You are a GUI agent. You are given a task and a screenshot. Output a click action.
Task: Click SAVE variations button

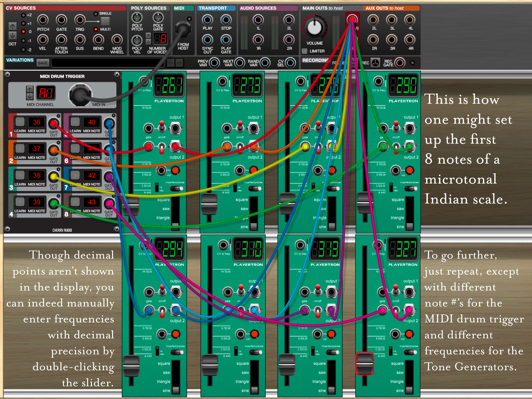point(43,63)
